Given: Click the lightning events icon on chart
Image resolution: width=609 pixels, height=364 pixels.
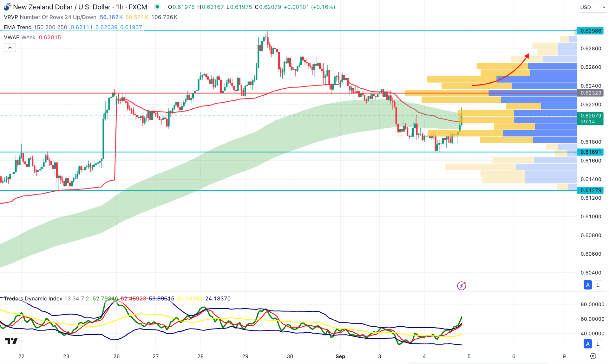Looking at the screenshot, I should (462, 285).
